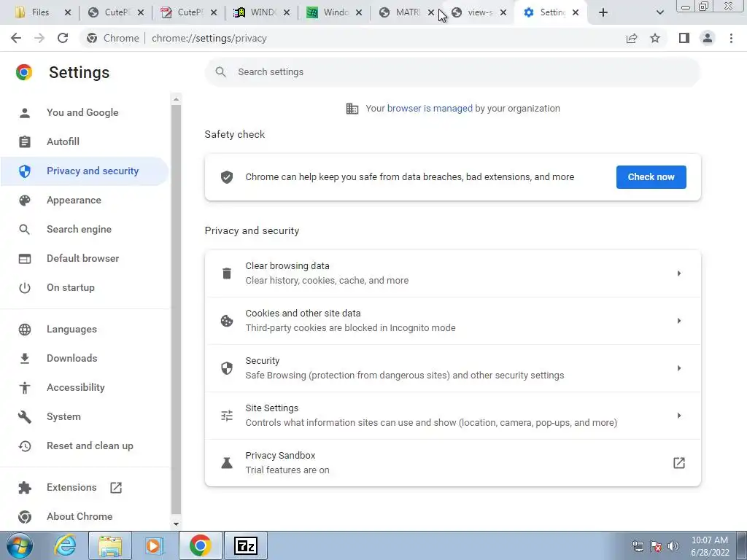Expand the Cookies and other site data arrow
This screenshot has width=747, height=560.
coord(679,321)
